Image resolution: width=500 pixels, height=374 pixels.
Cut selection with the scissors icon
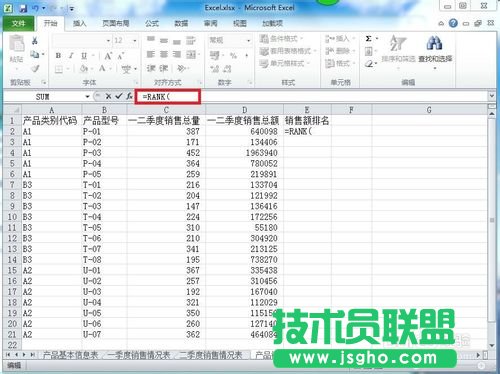pyautogui.click(x=35, y=41)
